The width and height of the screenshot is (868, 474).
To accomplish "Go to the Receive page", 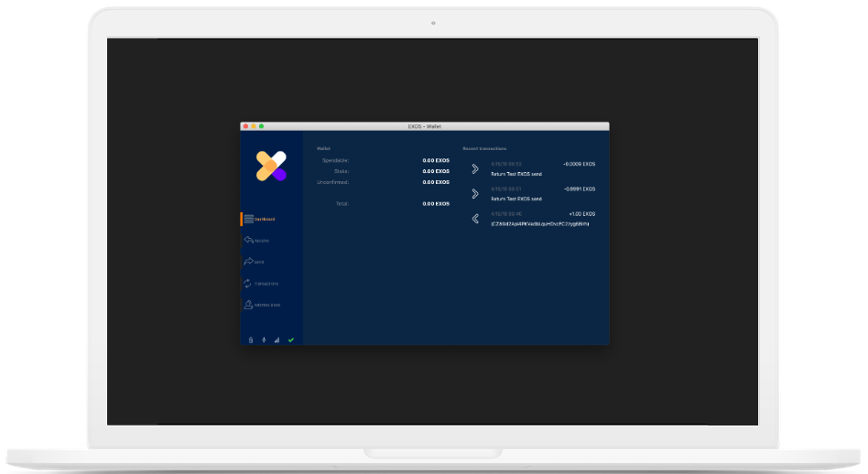I will (257, 241).
